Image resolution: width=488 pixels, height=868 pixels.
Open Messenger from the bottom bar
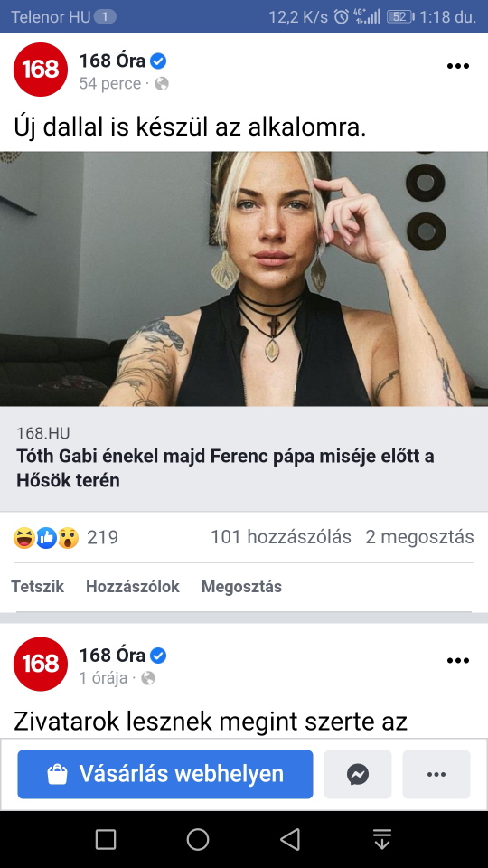pos(358,774)
